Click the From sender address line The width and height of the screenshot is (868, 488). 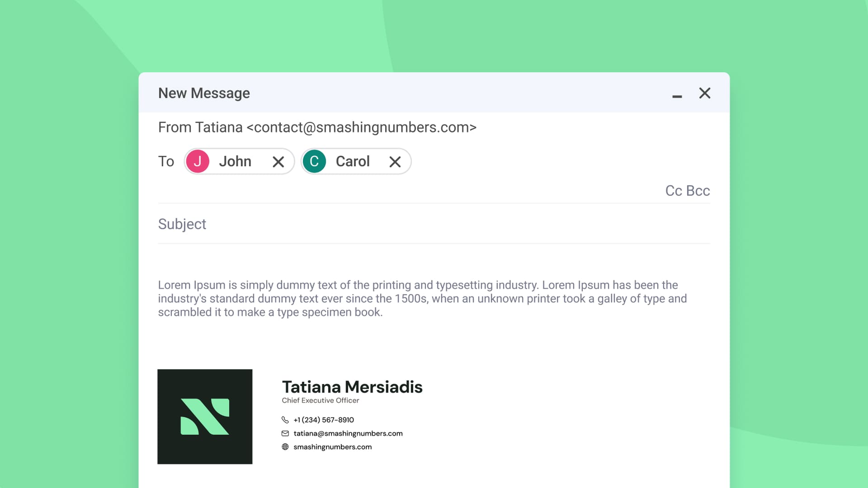pyautogui.click(x=317, y=127)
